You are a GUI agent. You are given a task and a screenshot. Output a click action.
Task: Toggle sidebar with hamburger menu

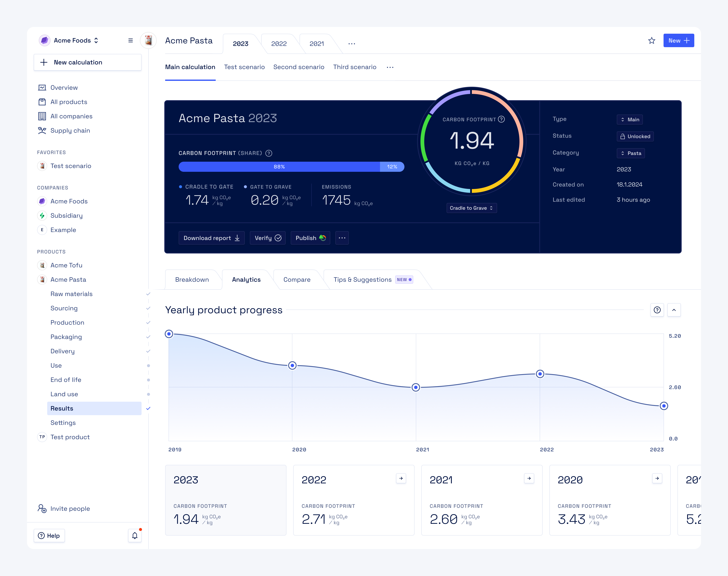[131, 40]
